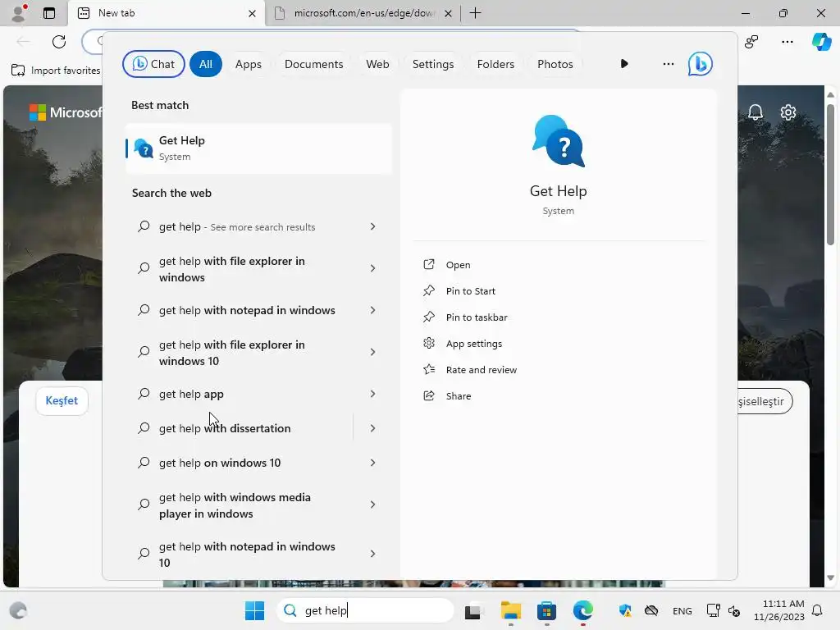Expand arrow for 'get help' web results

[373, 226]
